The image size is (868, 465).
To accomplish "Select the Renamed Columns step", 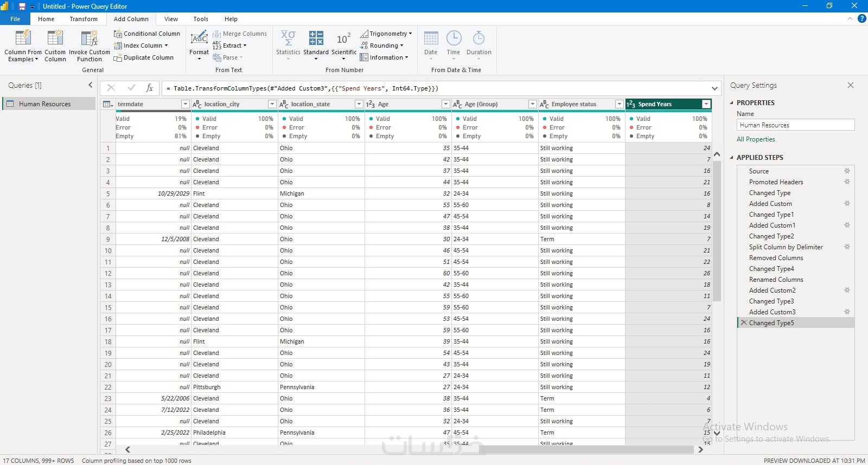I will 776,280.
